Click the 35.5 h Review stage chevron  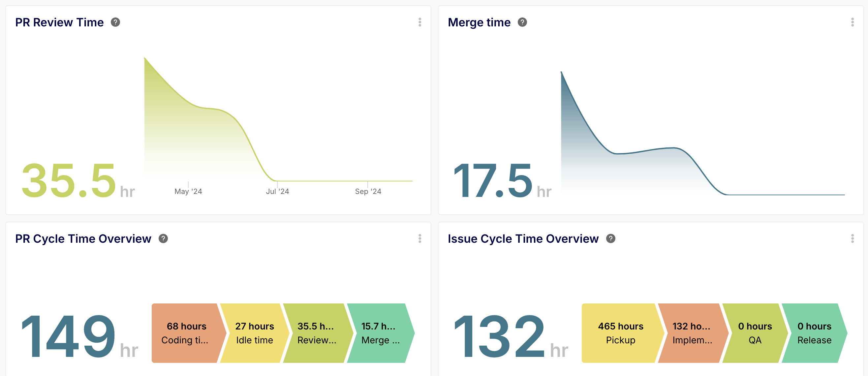(316, 333)
